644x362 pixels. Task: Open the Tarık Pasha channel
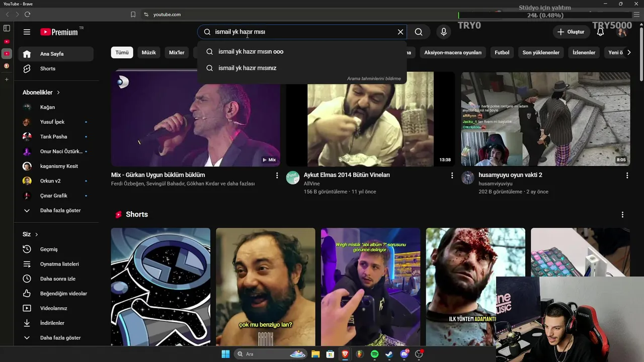point(56,137)
